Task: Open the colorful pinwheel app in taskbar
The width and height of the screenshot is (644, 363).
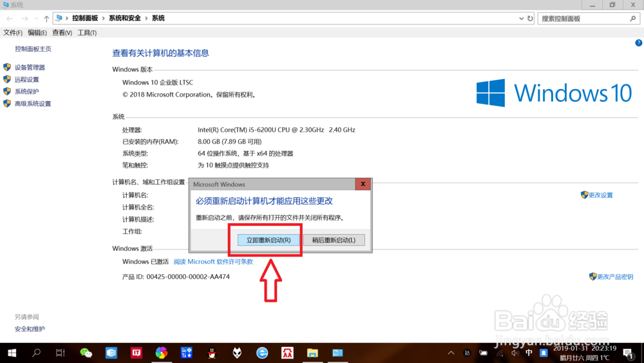Action: (162, 353)
